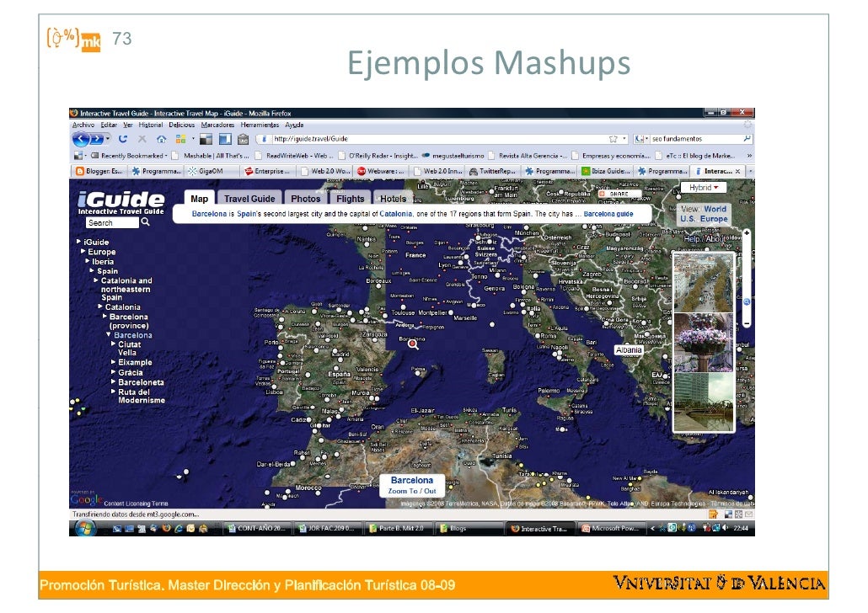
Task: Click the volume speaker tray icon
Action: [x=726, y=528]
